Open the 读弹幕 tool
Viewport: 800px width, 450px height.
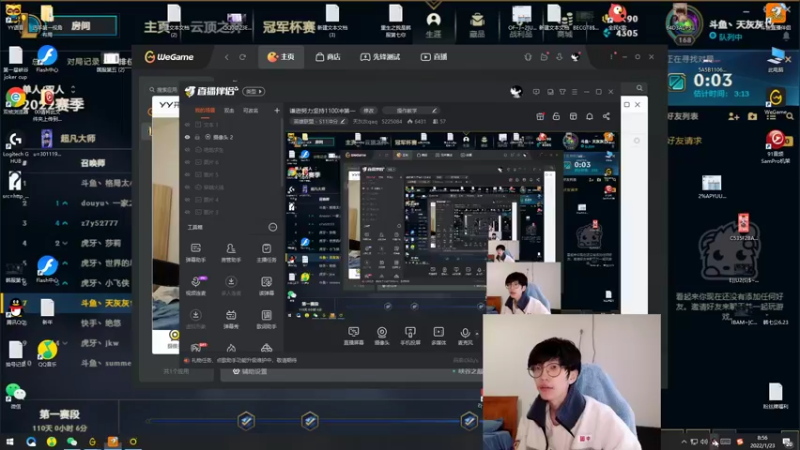coord(266,286)
